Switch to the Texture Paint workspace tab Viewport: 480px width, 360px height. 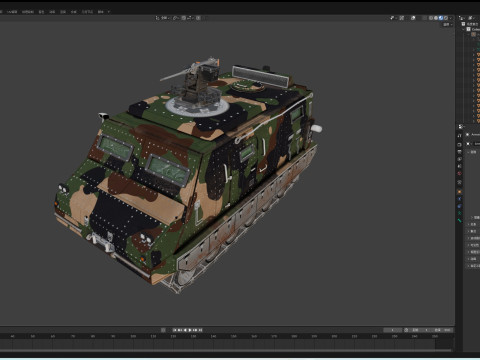[x=28, y=12]
